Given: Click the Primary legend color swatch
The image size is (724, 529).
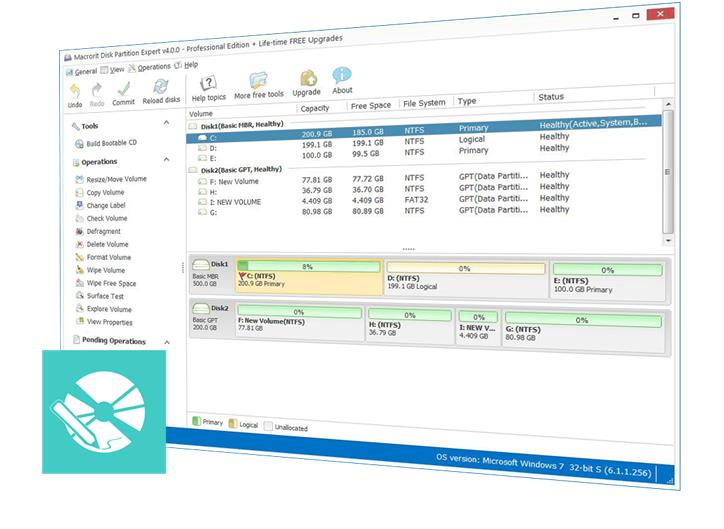Looking at the screenshot, I should click(x=196, y=421).
